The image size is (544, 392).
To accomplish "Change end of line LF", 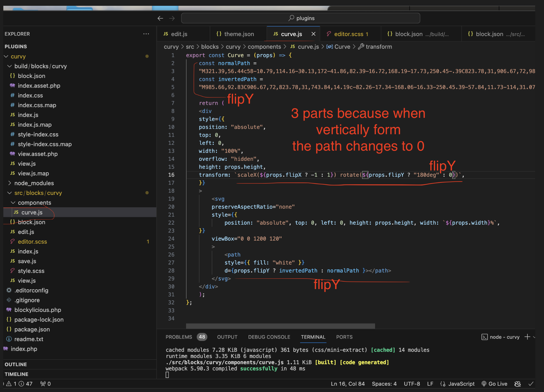I will click(430, 384).
